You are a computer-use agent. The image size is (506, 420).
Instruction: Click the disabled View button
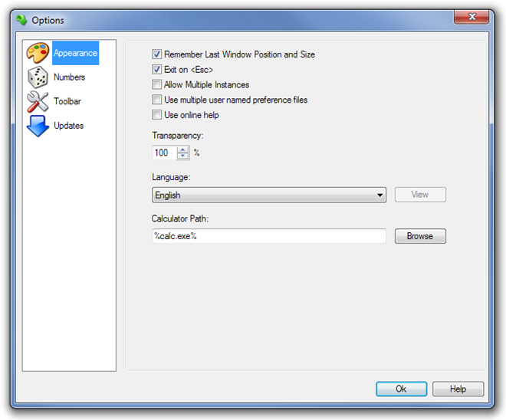click(420, 195)
